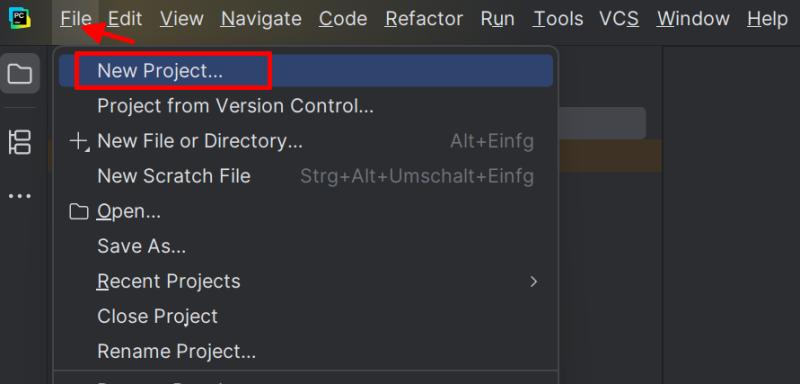Choose Save As... menu entry
The height and width of the screenshot is (384, 800).
coord(306,246)
